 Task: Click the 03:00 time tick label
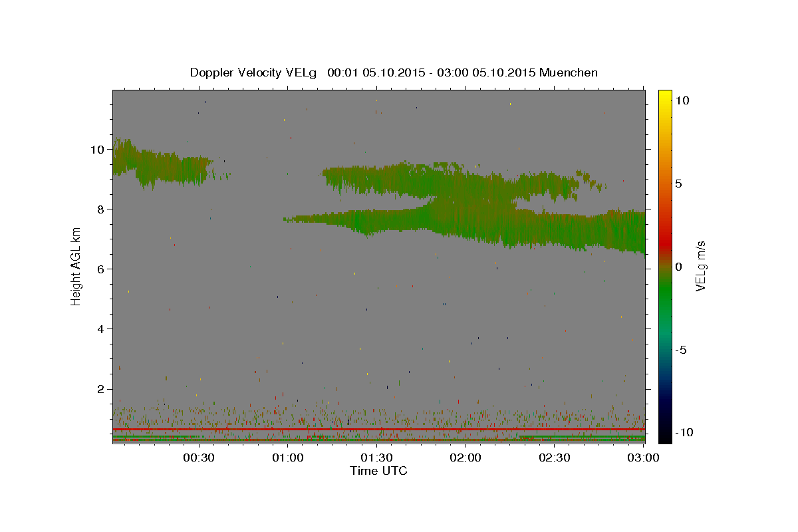pos(644,458)
